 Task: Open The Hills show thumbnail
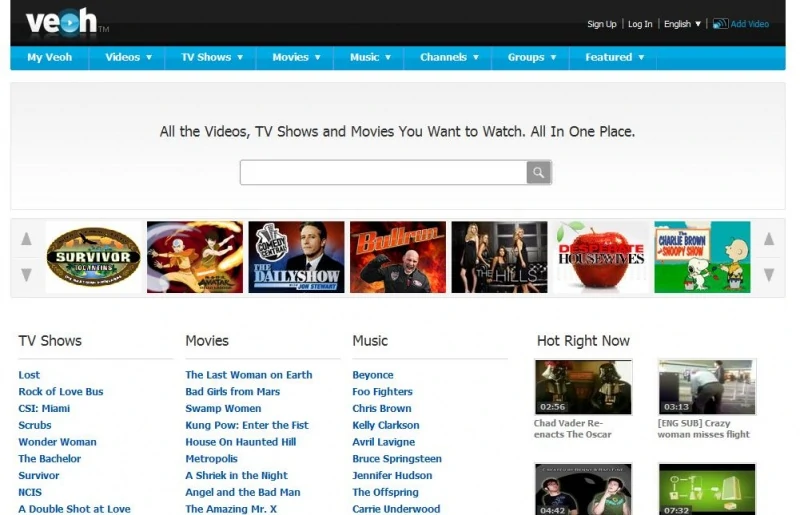pos(499,257)
